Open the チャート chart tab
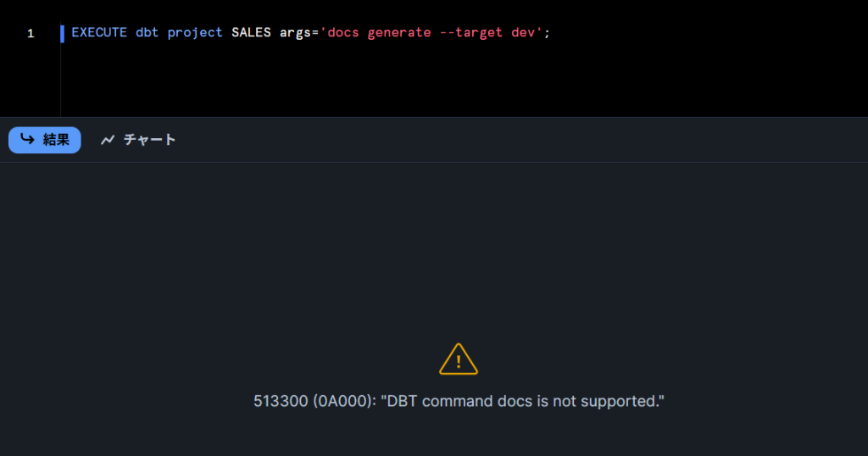This screenshot has width=868, height=456. coord(138,140)
